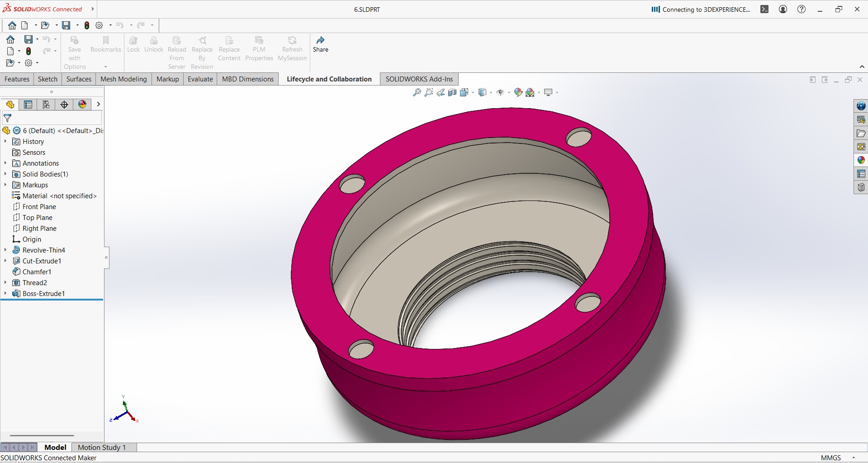868x463 pixels.
Task: Open the DisplayManager color ball tab
Action: pyautogui.click(x=82, y=105)
